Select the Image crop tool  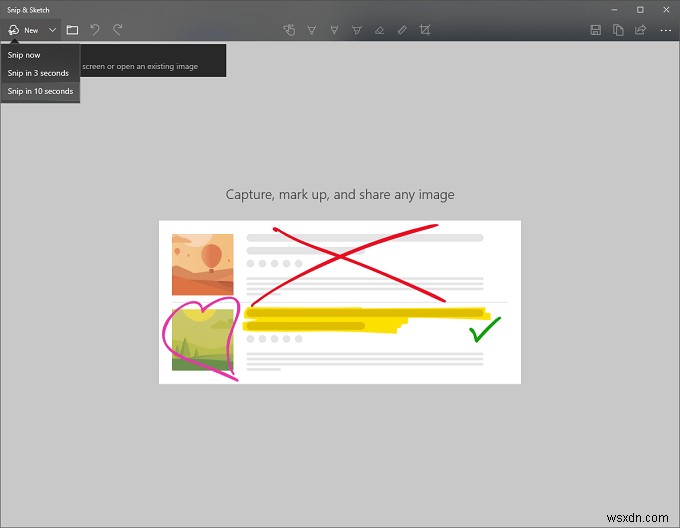point(425,30)
